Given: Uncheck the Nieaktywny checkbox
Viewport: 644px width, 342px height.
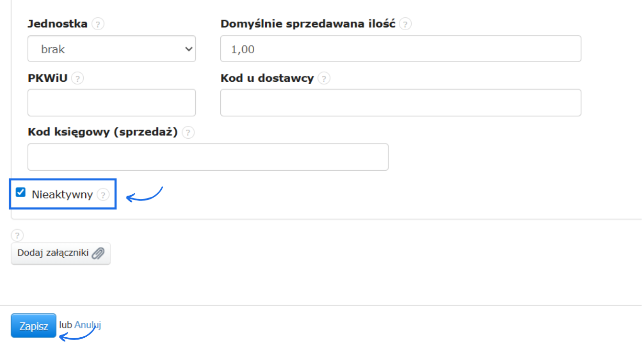Looking at the screenshot, I should 21,192.
